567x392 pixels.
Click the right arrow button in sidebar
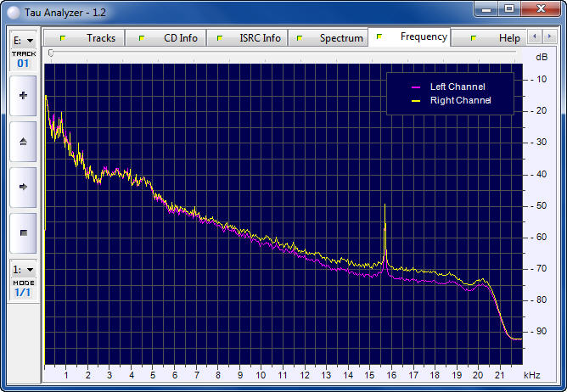[x=23, y=186]
